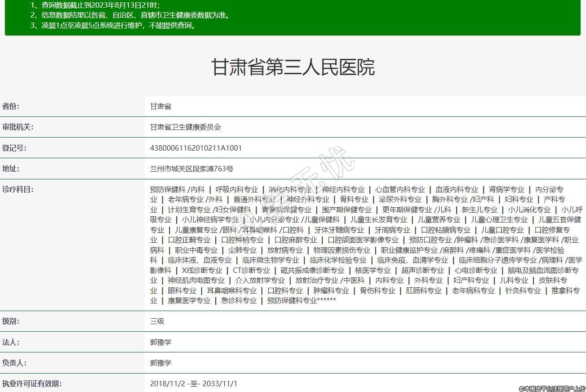Select the notice line about 卫生健康委 data
This screenshot has width=586, height=392.
[x=130, y=15]
